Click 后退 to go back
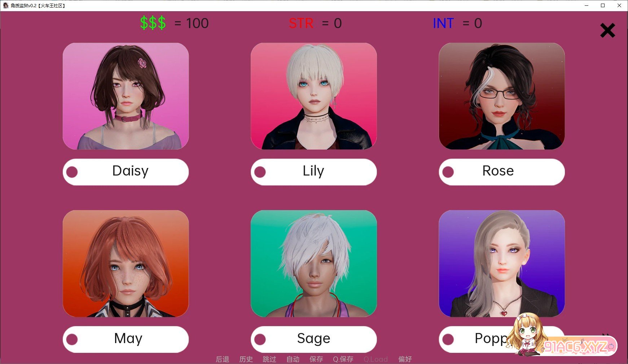628x364 pixels. point(223,359)
